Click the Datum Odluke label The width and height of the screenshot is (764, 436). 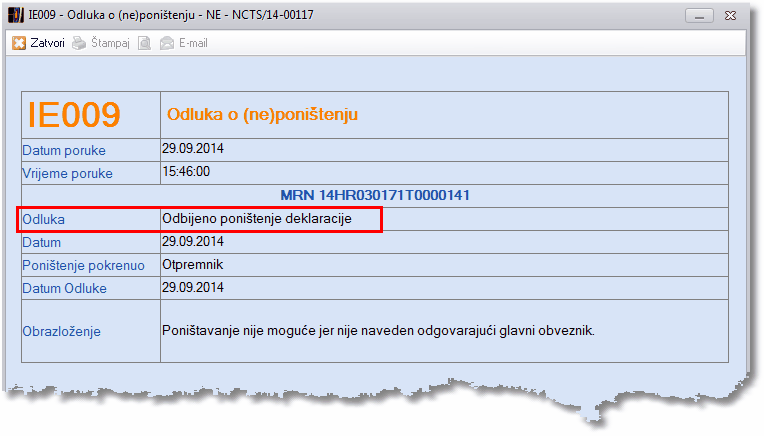[64, 288]
